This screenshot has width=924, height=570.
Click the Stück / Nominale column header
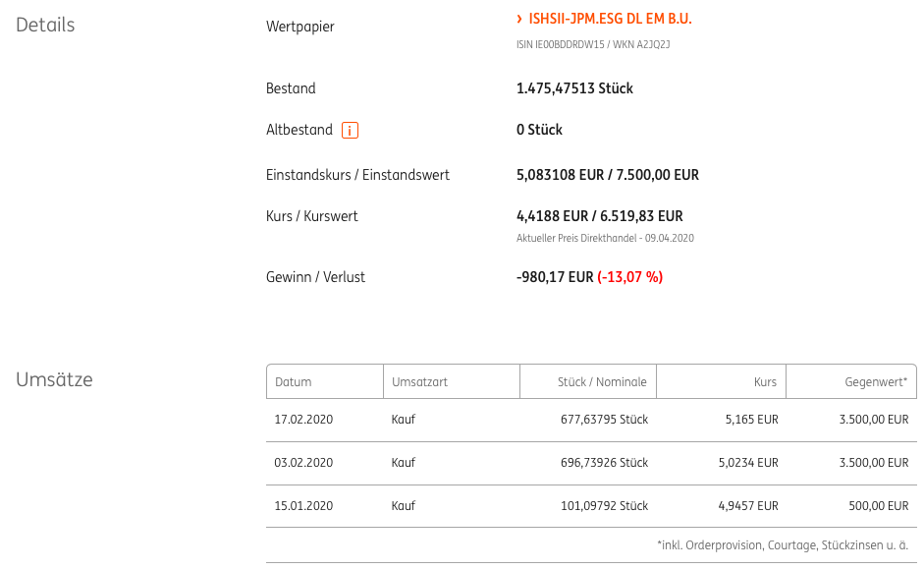[588, 381]
